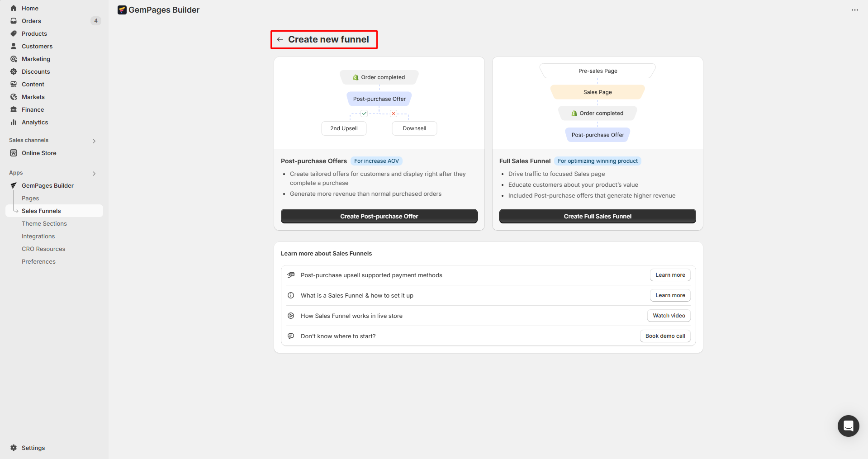Open Orders in the sidebar

click(x=54, y=21)
